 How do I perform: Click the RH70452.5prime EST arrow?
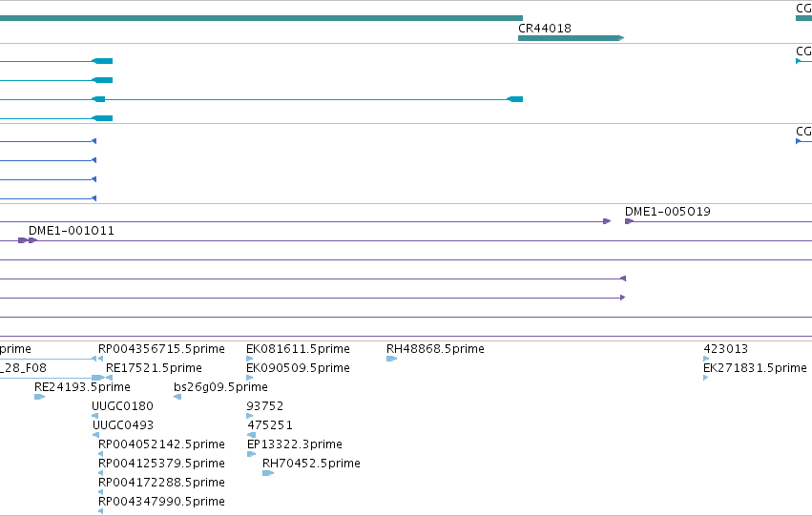(268, 473)
